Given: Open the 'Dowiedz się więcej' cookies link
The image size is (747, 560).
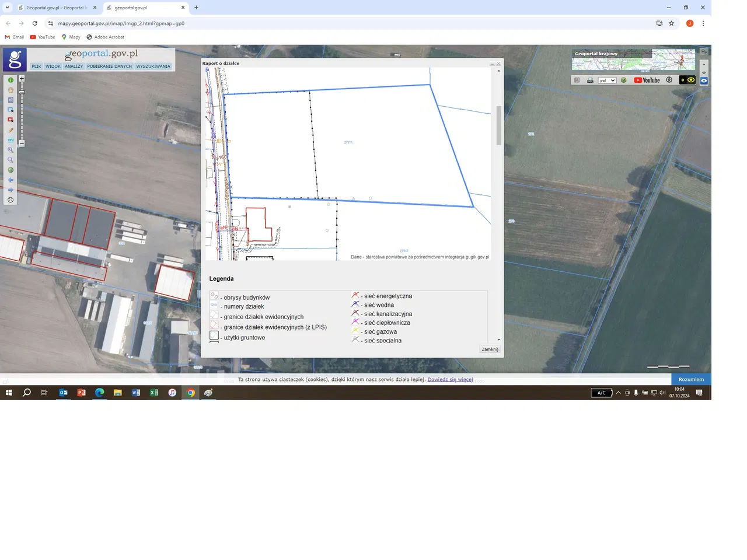Looking at the screenshot, I should [450, 380].
